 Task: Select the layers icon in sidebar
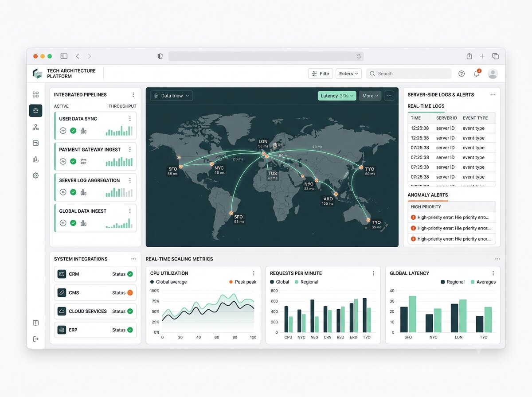[x=35, y=110]
